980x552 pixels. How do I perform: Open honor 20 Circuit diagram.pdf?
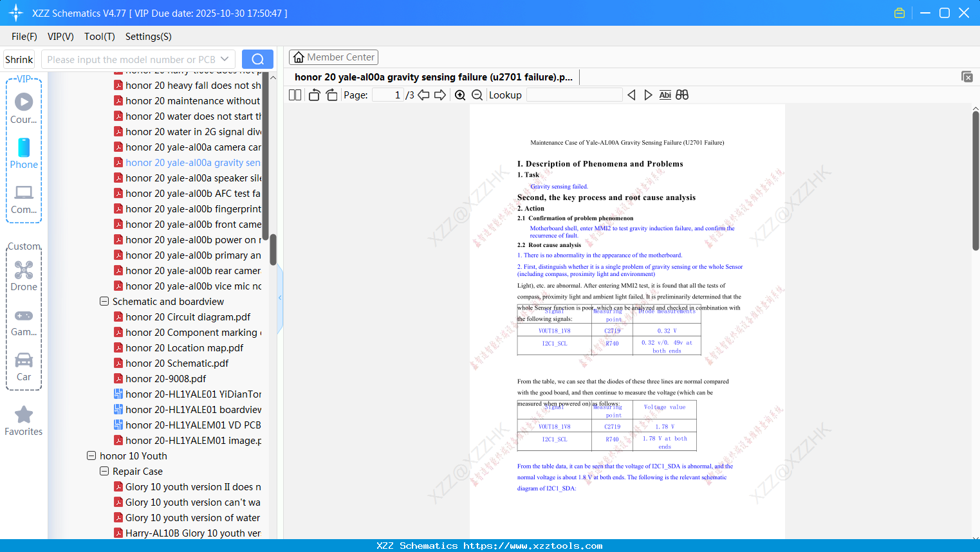point(188,317)
